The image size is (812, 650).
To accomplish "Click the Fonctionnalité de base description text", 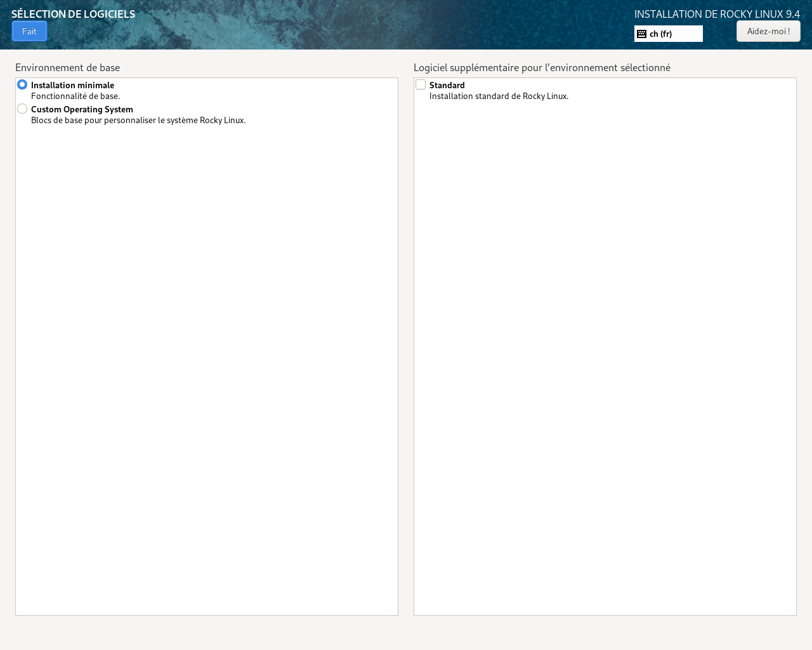I will pyautogui.click(x=75, y=96).
